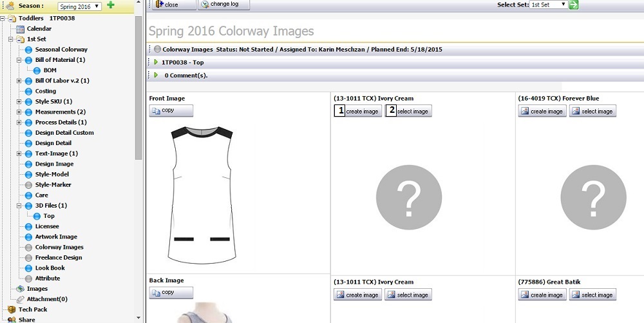Open the BOM tree item
The height and width of the screenshot is (323, 644).
click(x=50, y=70)
